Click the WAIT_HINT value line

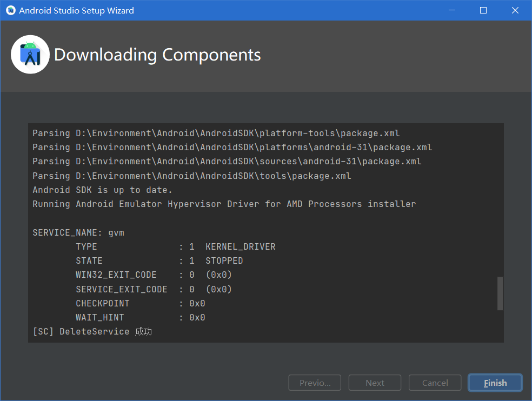point(141,318)
